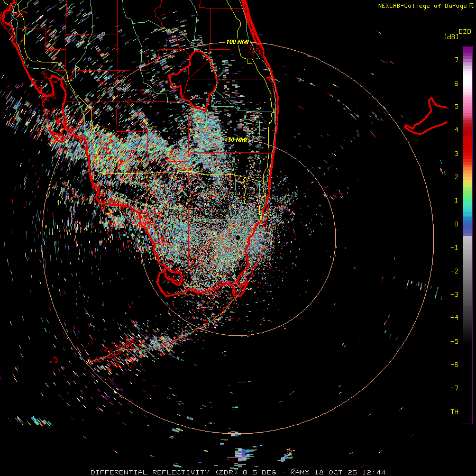
Task: Select the 1 dB label on the scale
Action: pos(456,200)
